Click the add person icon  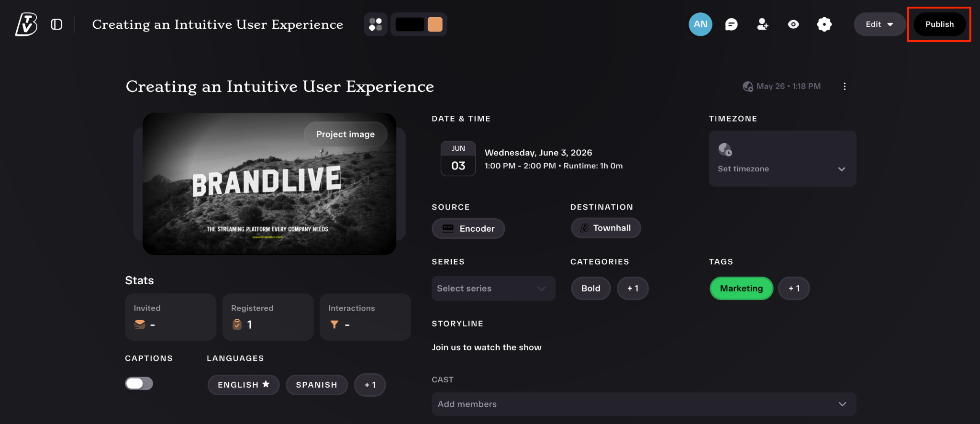(x=763, y=24)
